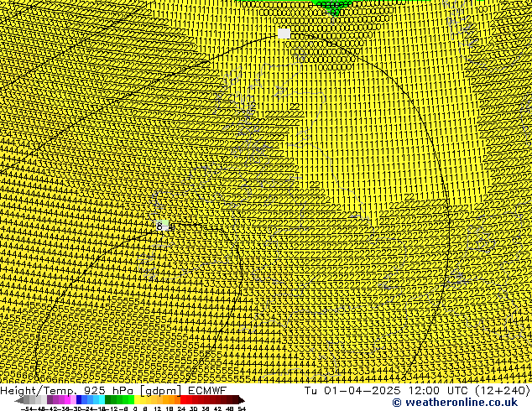Click the 'Height/Temp. 925 hPa [gdpm] ECMWF' title
Screen dimensions: 532x411
tap(113, 390)
